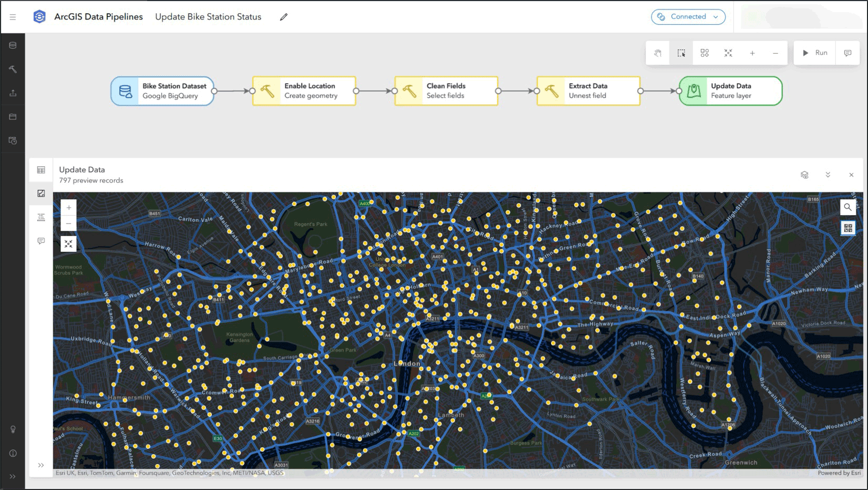Zoom in on the pipeline canvas

click(x=752, y=53)
